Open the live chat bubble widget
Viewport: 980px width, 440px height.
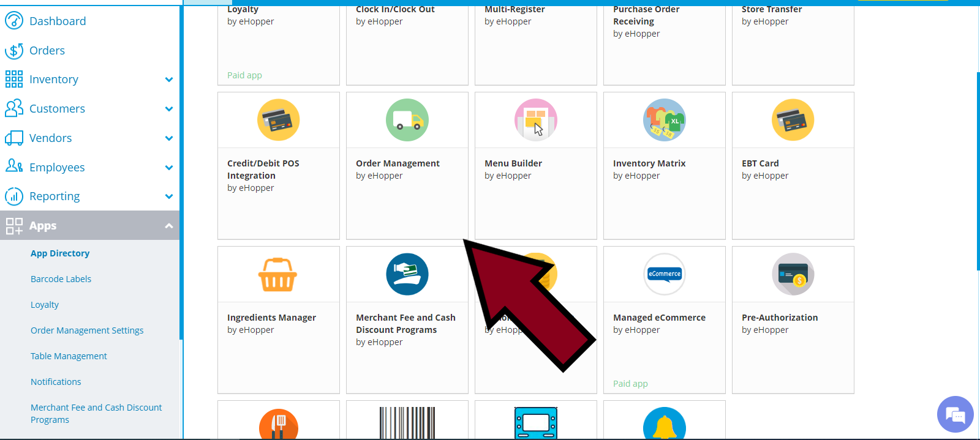click(956, 414)
